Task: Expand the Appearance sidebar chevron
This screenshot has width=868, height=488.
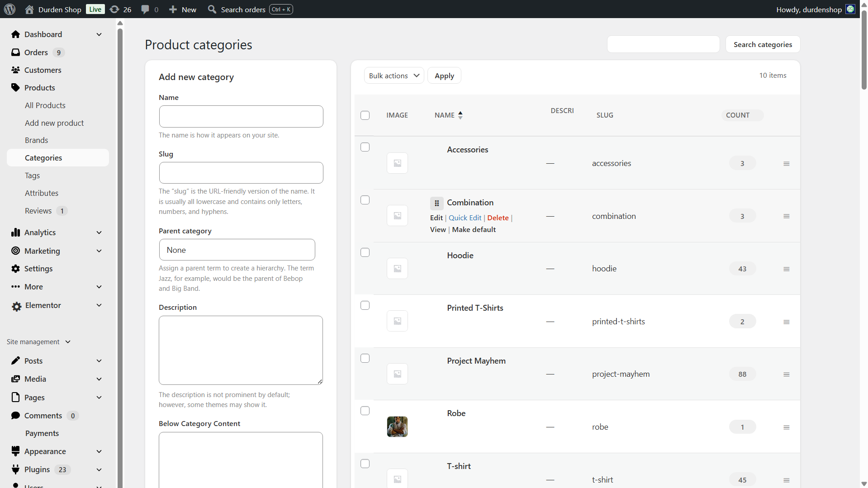Action: (x=99, y=451)
